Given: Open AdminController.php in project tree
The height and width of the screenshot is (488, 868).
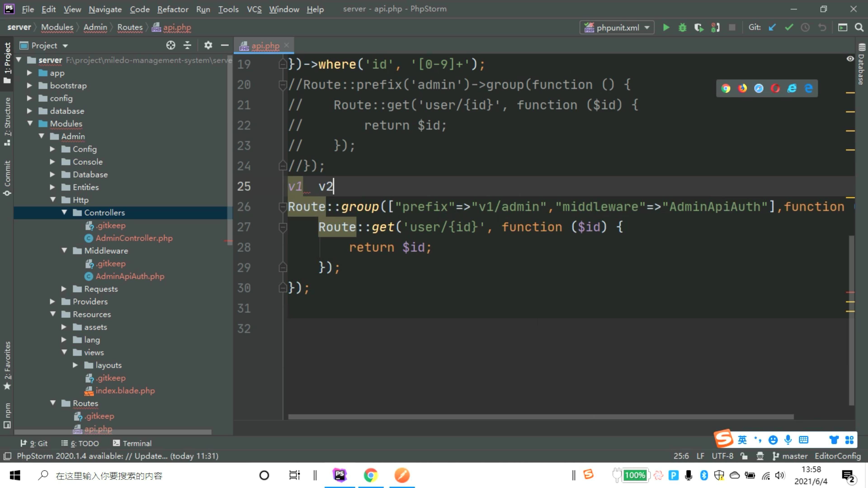Looking at the screenshot, I should click(134, 238).
